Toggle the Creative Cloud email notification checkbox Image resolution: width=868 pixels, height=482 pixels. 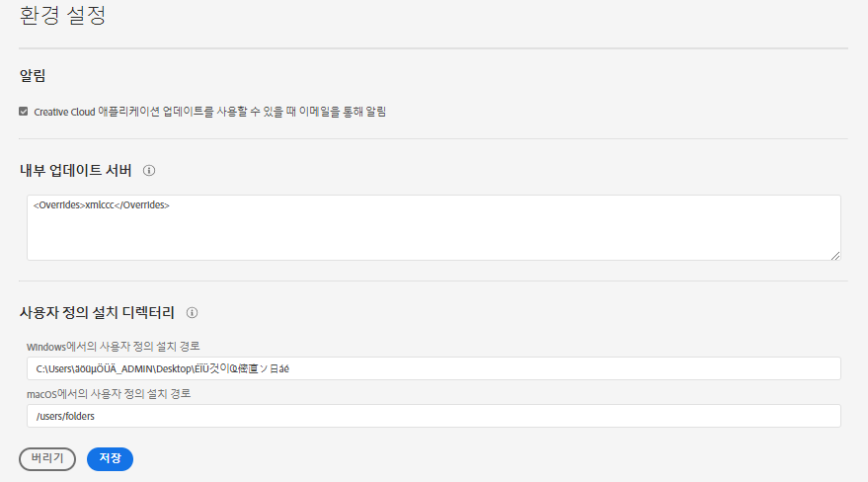(24, 112)
